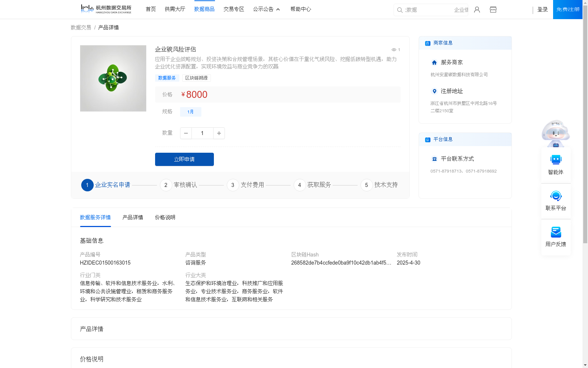588x368 pixels.
Task: Click the platform phone numbers text
Action: click(463, 171)
